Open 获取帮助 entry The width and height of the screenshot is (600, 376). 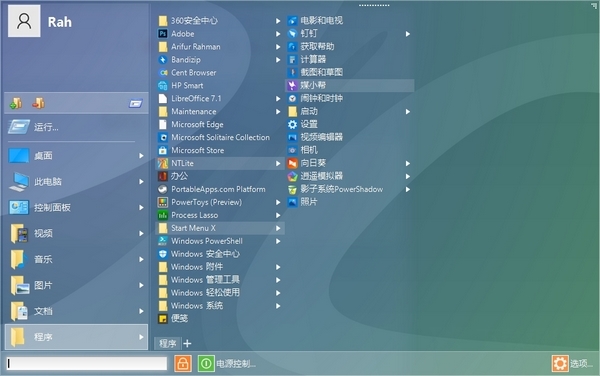(350, 47)
